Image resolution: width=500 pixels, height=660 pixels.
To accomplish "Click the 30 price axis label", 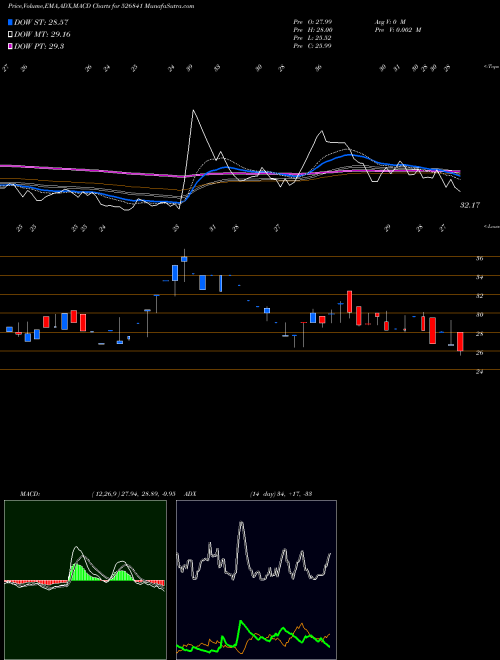I will click(x=479, y=315).
